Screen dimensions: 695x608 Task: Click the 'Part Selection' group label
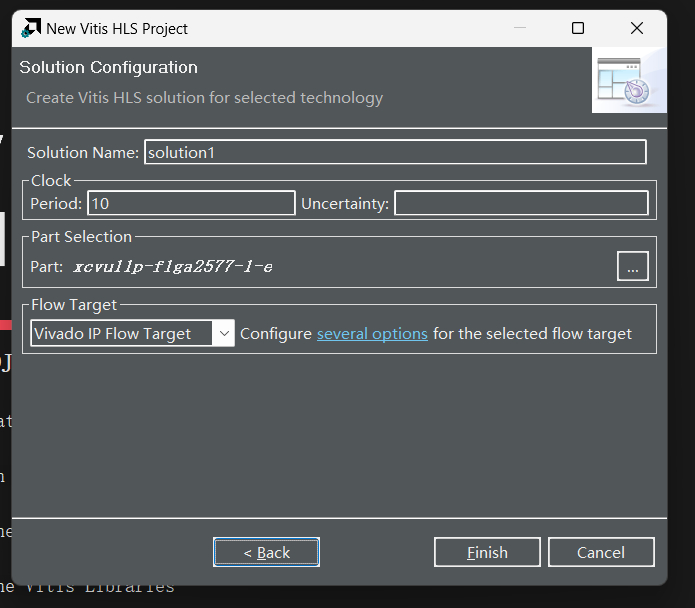pos(82,237)
